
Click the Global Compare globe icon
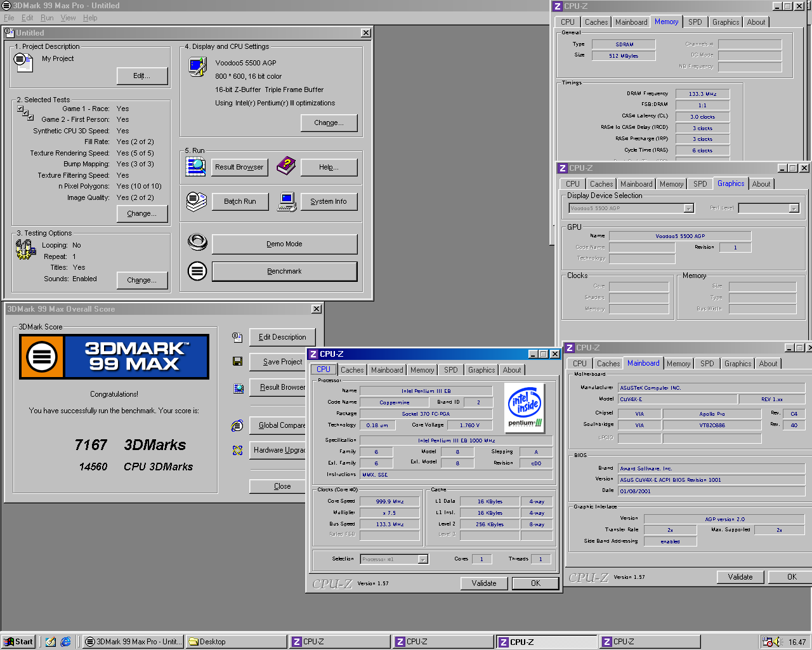[237, 425]
